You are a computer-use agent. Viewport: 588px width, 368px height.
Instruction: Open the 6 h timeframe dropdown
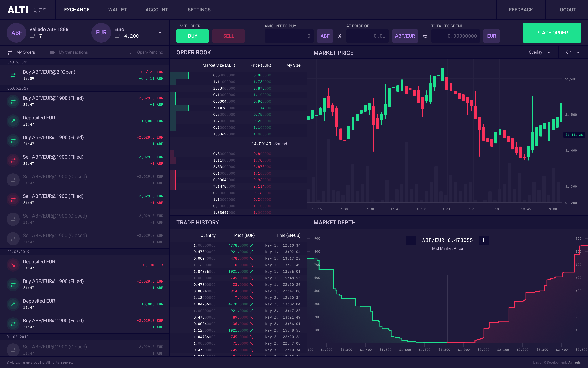573,52
